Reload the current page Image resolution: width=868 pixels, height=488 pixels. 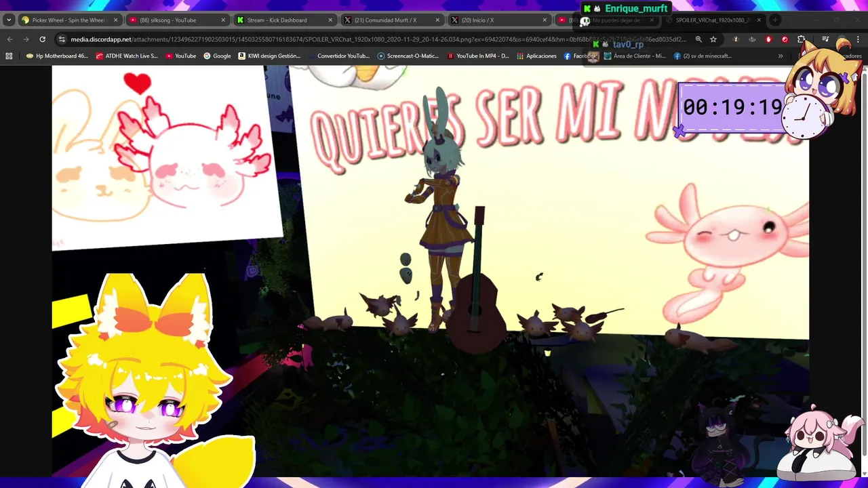(43, 39)
